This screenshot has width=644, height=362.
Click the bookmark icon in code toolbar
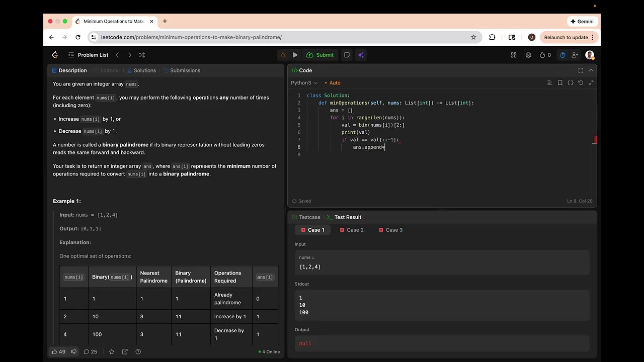pyautogui.click(x=560, y=83)
